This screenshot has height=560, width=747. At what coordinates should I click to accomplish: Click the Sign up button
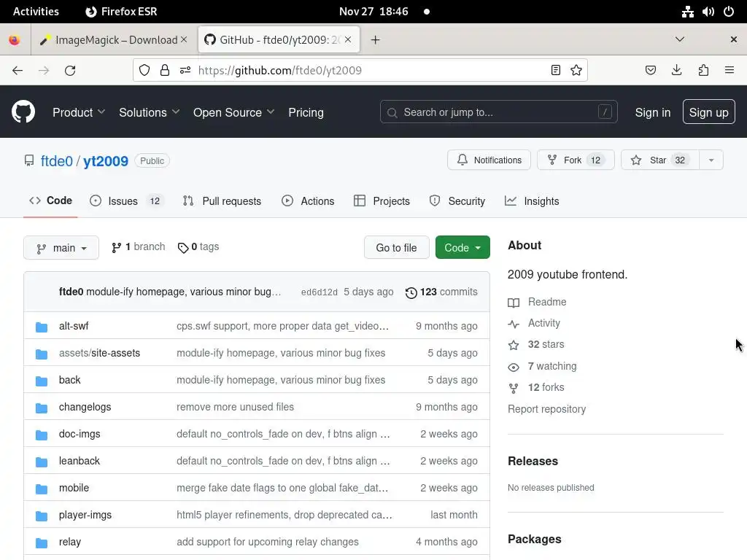coord(708,112)
